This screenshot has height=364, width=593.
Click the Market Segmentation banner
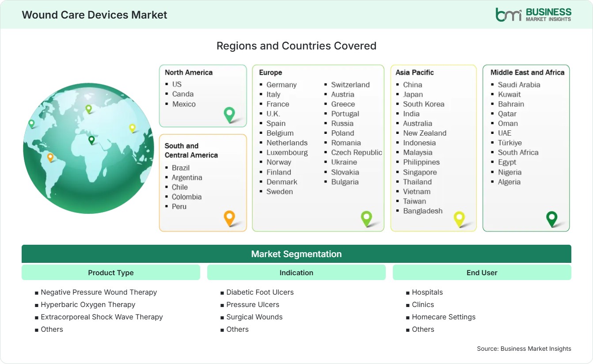pyautogui.click(x=296, y=254)
